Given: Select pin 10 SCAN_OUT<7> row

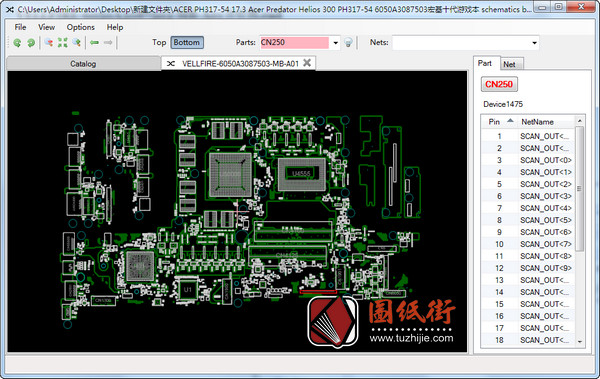Looking at the screenshot, I should click(x=528, y=244).
